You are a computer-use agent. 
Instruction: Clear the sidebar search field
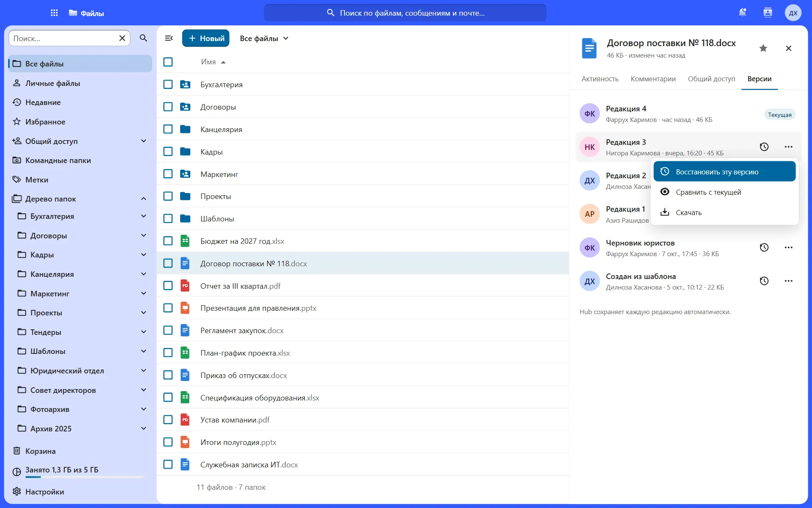(x=122, y=38)
